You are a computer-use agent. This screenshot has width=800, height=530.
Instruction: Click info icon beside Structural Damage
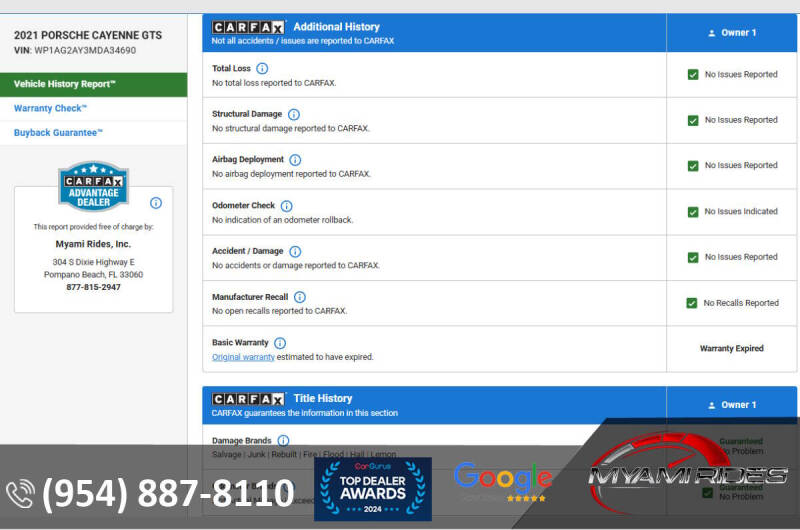click(293, 115)
